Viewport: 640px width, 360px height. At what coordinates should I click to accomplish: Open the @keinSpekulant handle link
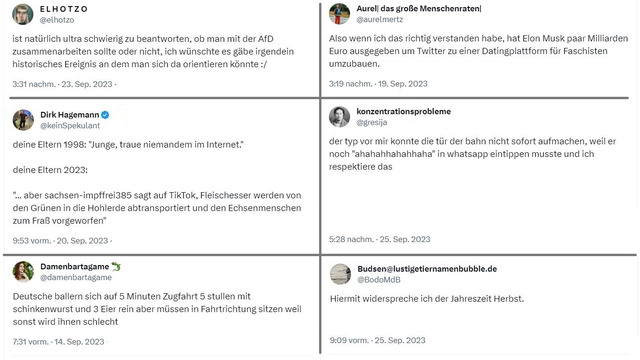[x=70, y=126]
